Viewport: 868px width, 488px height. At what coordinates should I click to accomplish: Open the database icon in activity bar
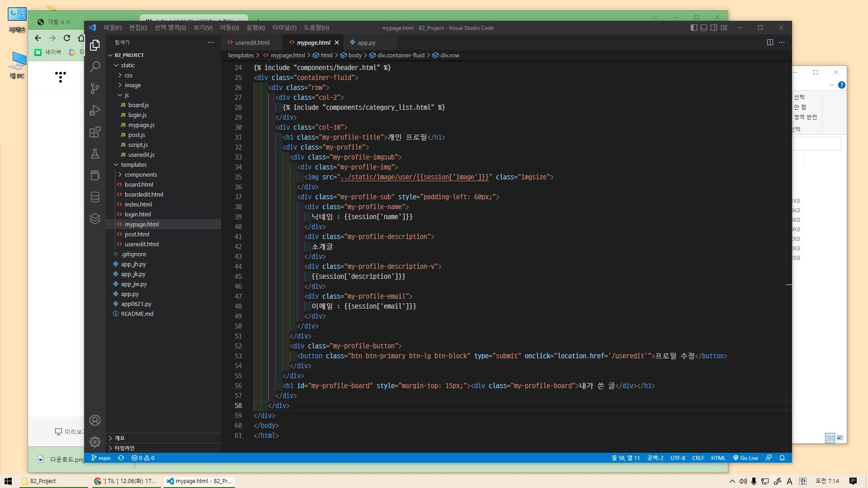95,197
